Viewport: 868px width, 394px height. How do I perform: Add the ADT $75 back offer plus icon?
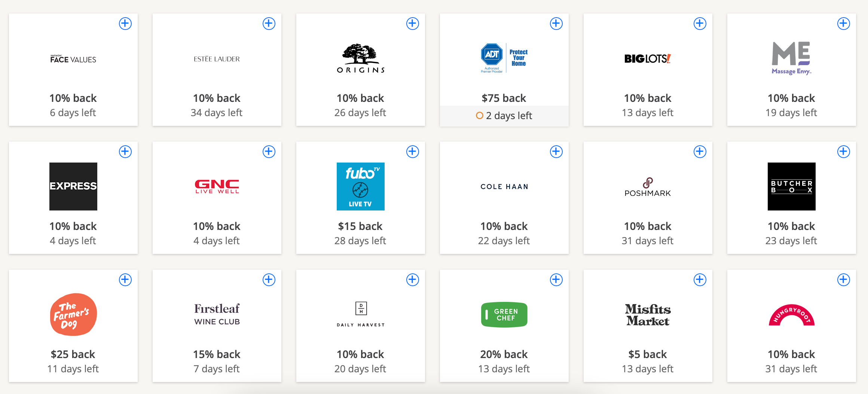coord(556,24)
